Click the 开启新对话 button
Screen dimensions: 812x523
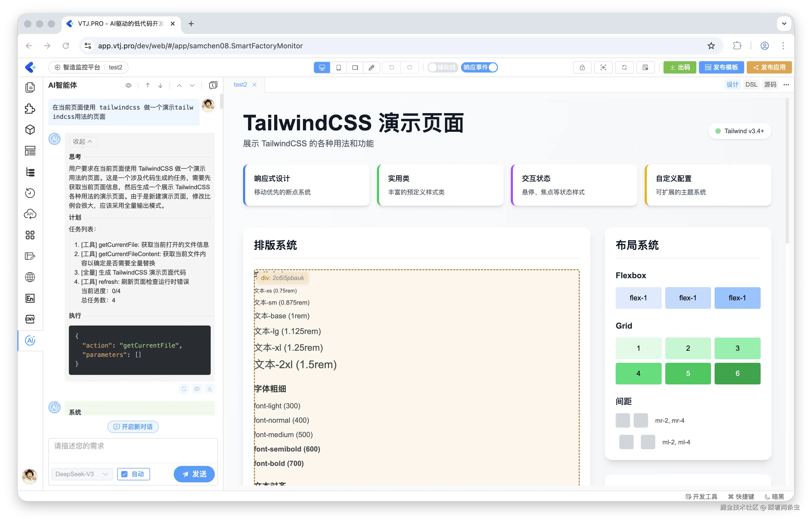coord(133,427)
